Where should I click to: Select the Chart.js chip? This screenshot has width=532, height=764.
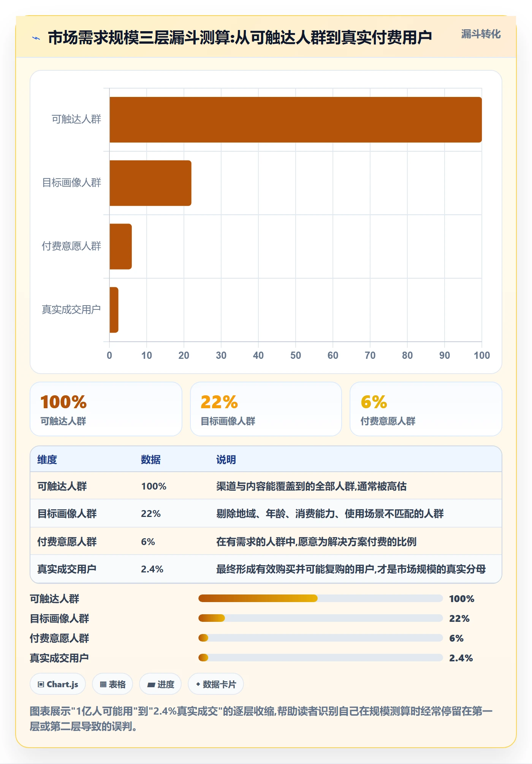(58, 684)
